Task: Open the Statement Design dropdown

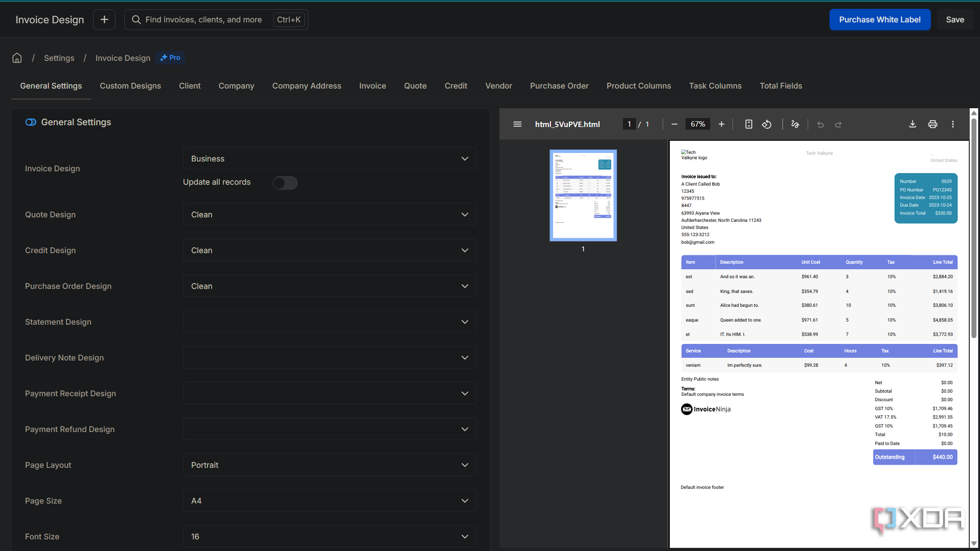Action: 329,322
